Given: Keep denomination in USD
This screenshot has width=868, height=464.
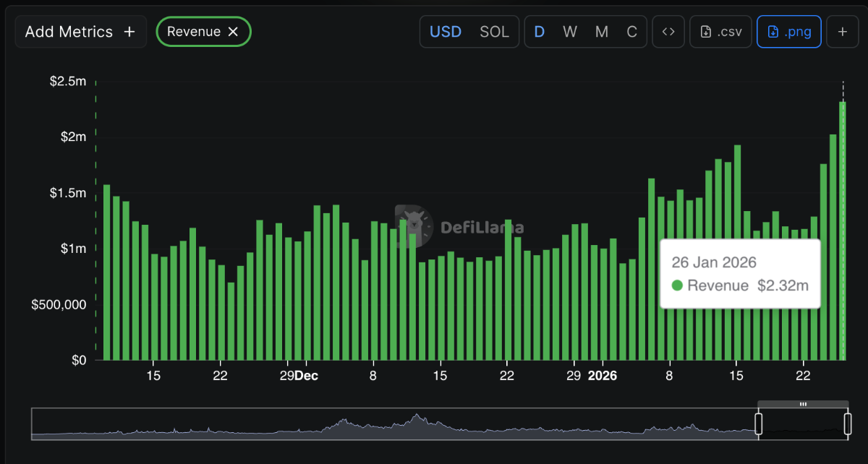Looking at the screenshot, I should (x=445, y=31).
